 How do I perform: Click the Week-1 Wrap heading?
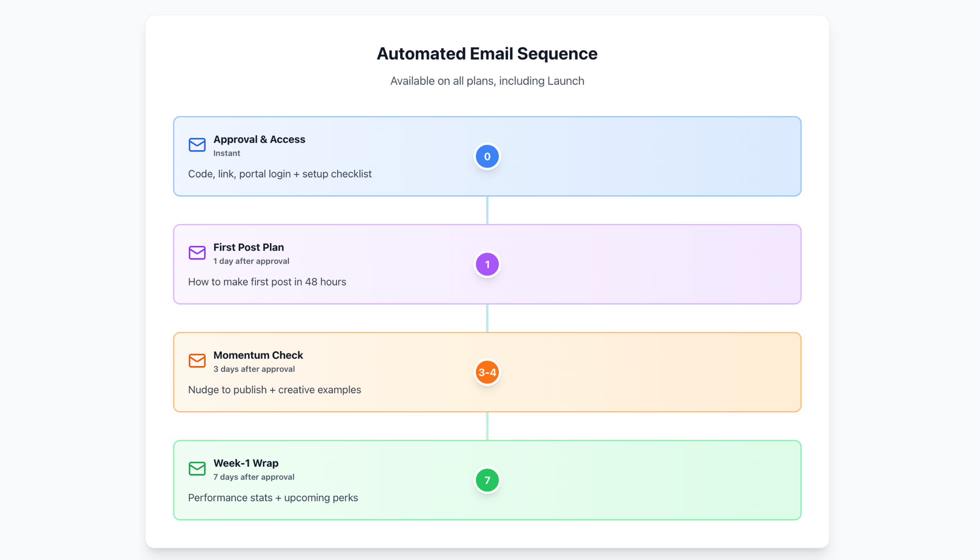click(246, 464)
